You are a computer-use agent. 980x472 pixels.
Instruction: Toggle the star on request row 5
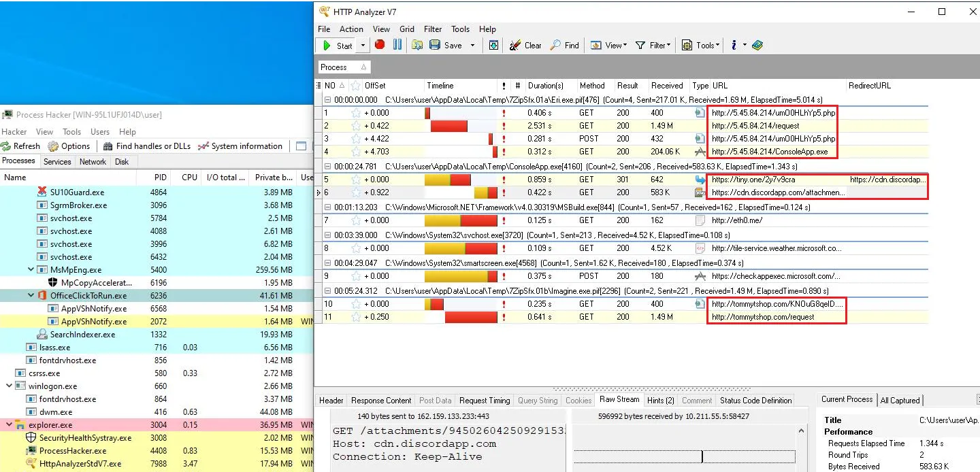click(355, 180)
